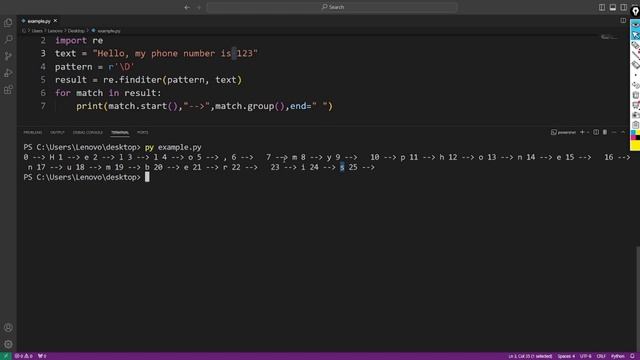Image resolution: width=640 pixels, height=360 pixels.
Task: Go forward with the navigation arrow
Action: point(199,7)
